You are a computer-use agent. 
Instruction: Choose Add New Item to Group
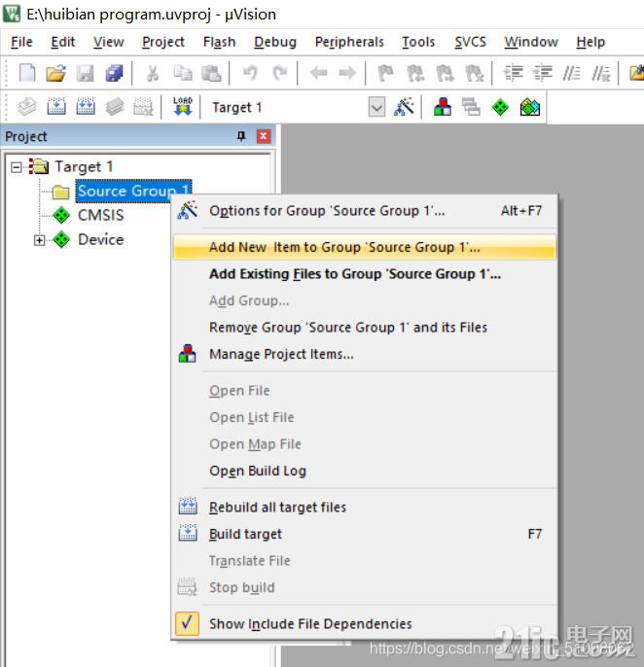[365, 247]
